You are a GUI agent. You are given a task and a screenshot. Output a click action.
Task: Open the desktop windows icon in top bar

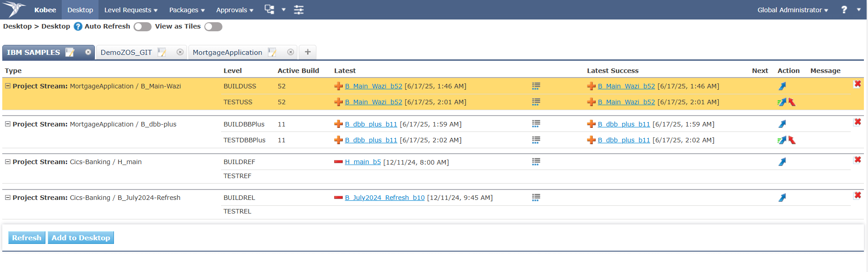coord(270,10)
